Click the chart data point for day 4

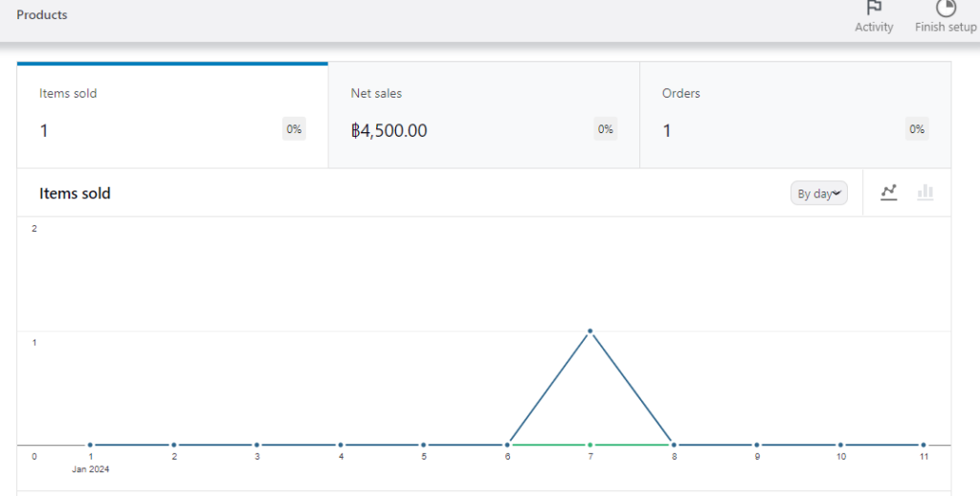pos(341,445)
